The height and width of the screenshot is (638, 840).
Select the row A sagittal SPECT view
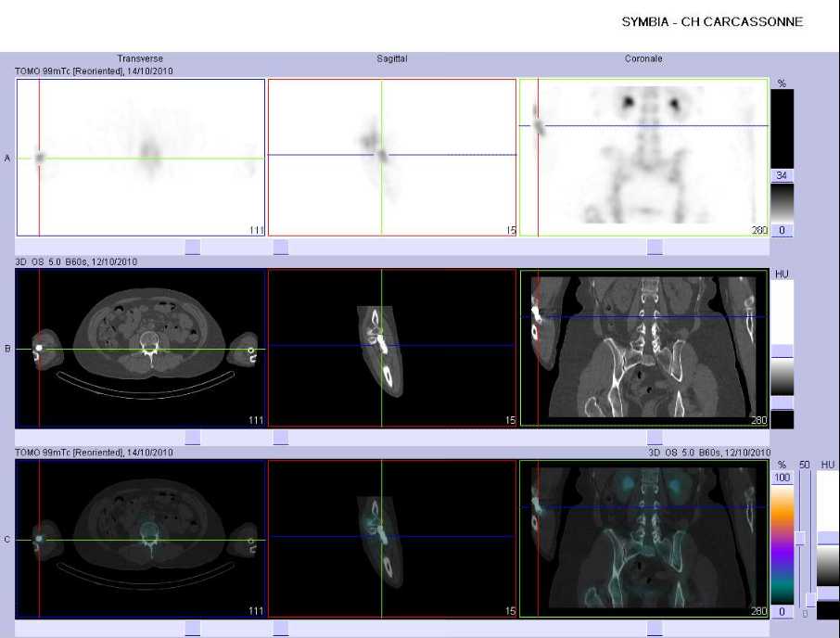point(392,158)
